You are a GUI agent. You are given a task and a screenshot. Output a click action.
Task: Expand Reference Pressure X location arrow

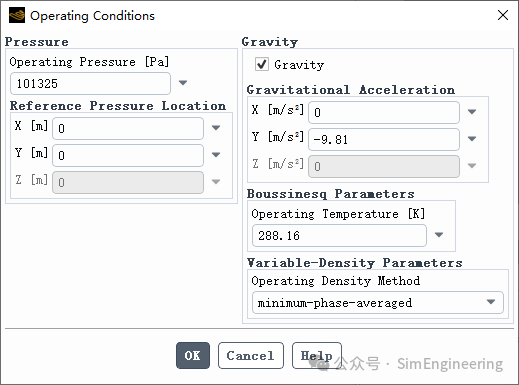[216, 128]
